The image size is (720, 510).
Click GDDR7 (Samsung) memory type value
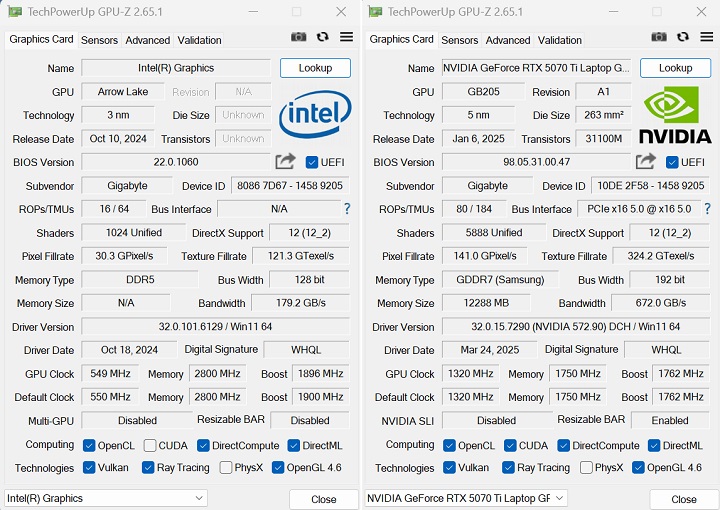pos(500,280)
